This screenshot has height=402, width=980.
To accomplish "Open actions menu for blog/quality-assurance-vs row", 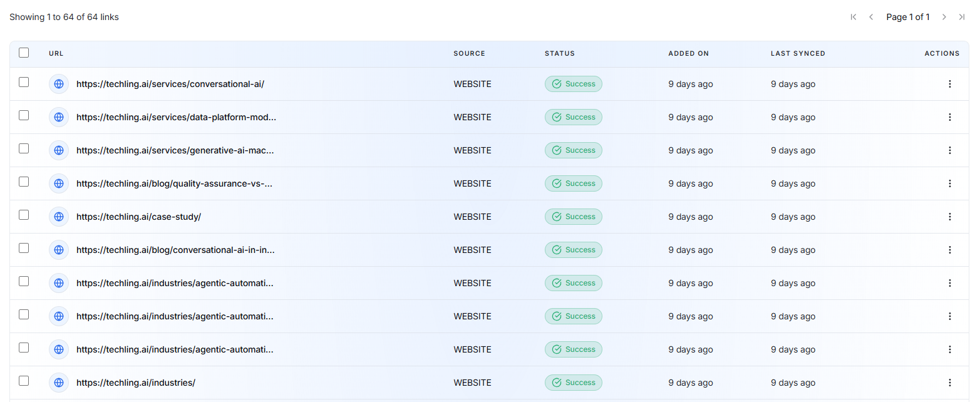I will coord(950,183).
